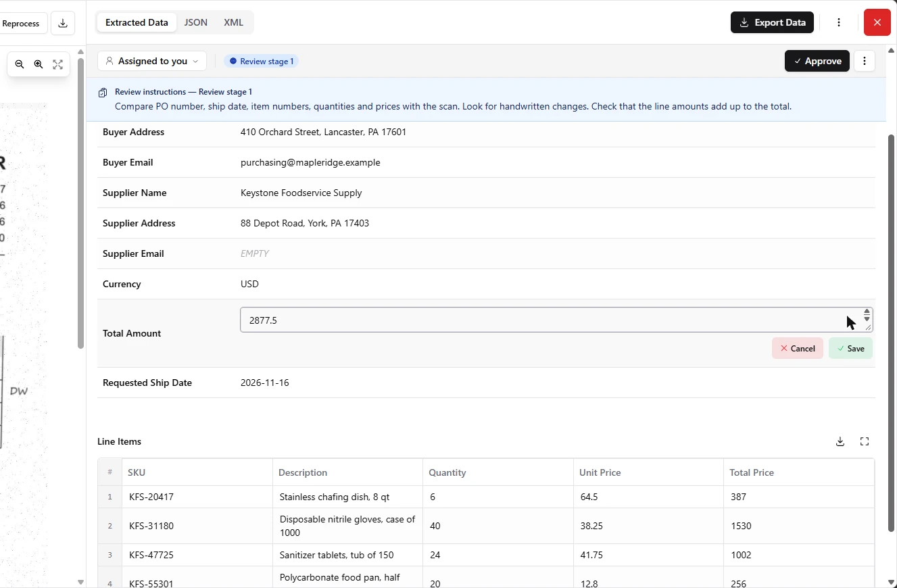The height and width of the screenshot is (588, 897).
Task: Click the Requested Ship Date 2026-11-16
Action: 265,383
